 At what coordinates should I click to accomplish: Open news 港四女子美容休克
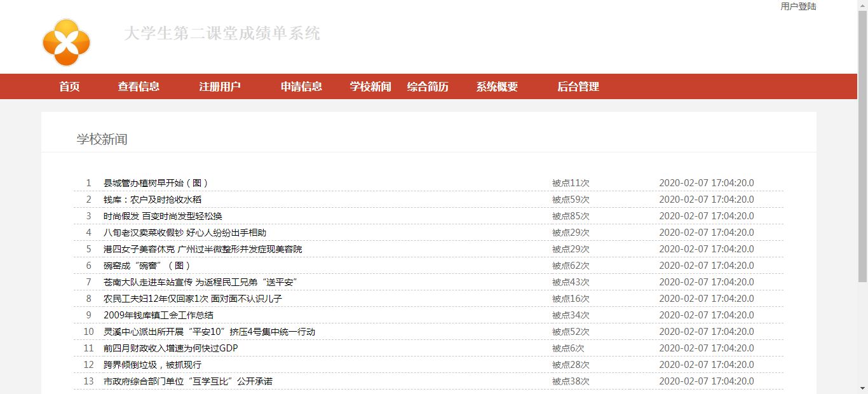point(203,249)
